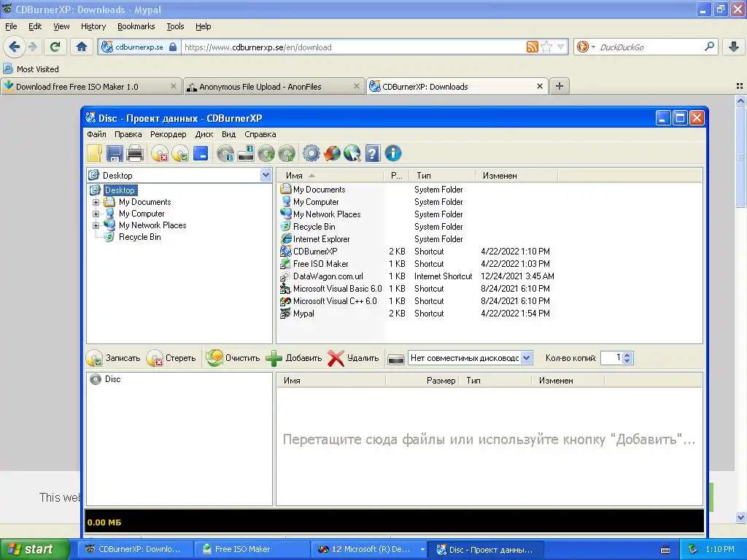Open settings via the gear toolbar icon
Screen dimensions: 747x560
311,153
